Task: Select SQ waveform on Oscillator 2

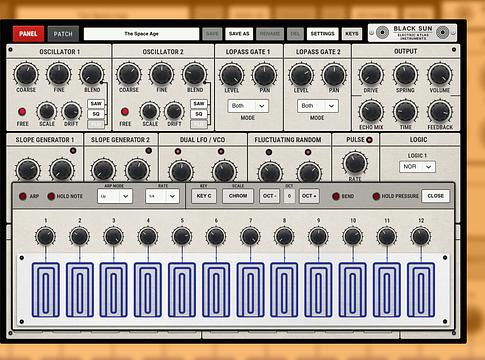Action: (199, 114)
